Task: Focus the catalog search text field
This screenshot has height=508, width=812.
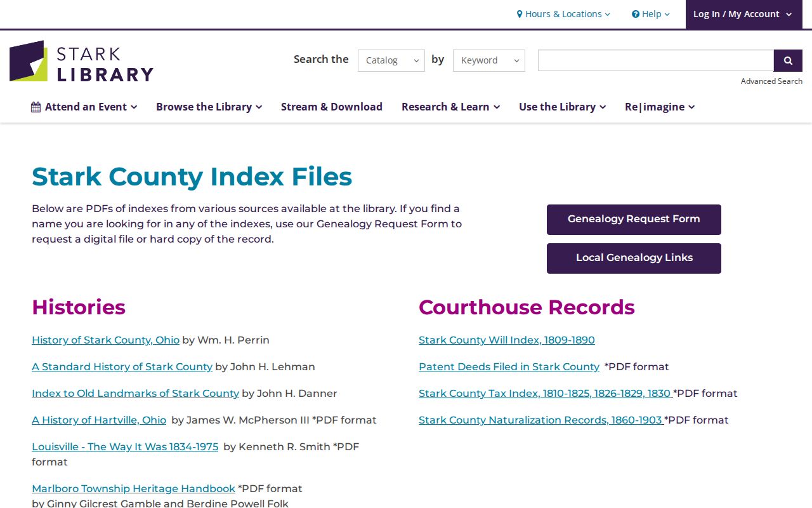Action: tap(656, 60)
